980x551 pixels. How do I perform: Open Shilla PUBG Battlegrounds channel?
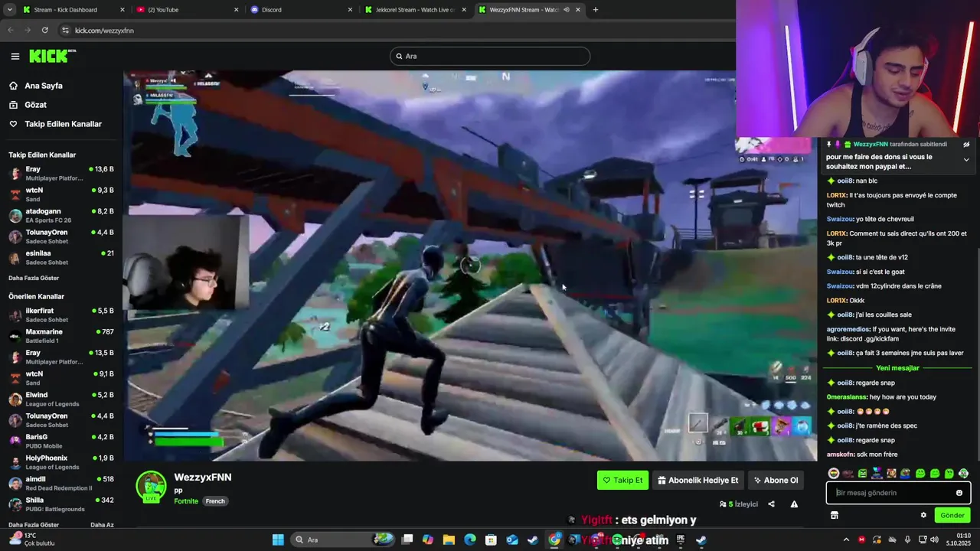[x=61, y=504]
